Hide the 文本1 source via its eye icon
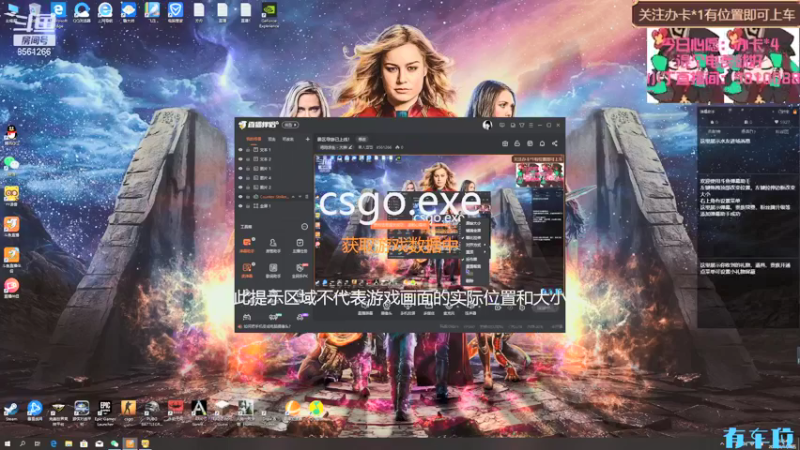This screenshot has width=800, height=450. click(x=240, y=150)
